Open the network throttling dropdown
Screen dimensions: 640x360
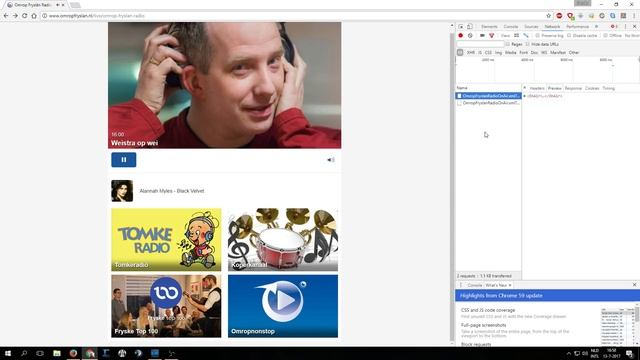click(632, 36)
